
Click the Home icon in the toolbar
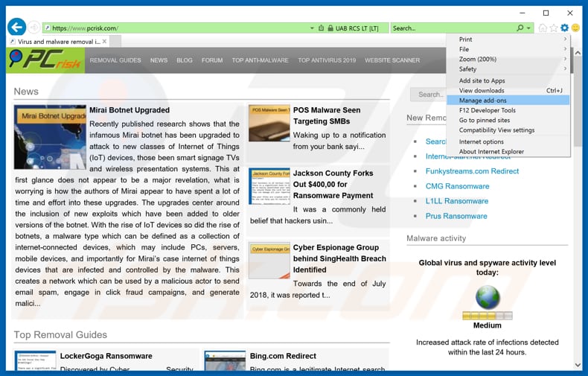[543, 28]
